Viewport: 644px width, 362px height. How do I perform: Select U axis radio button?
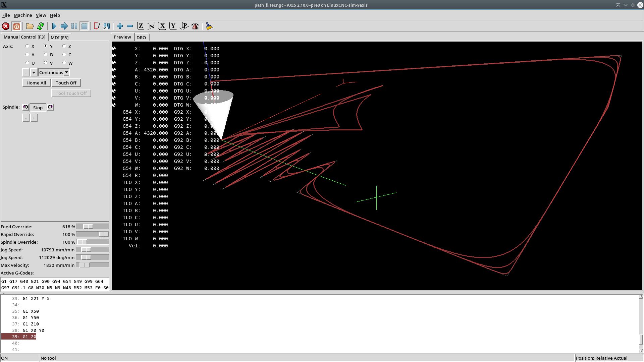28,63
